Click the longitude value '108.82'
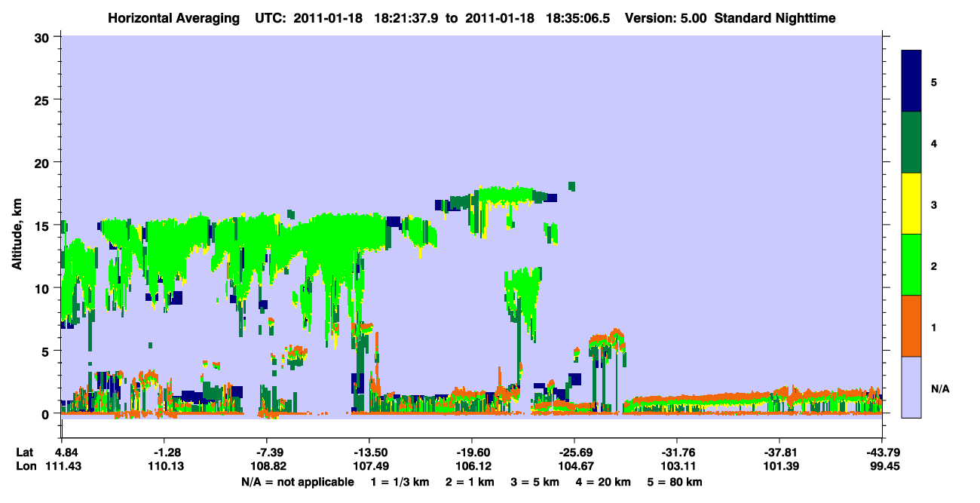Viewport: 980px width, 503px height. point(268,467)
